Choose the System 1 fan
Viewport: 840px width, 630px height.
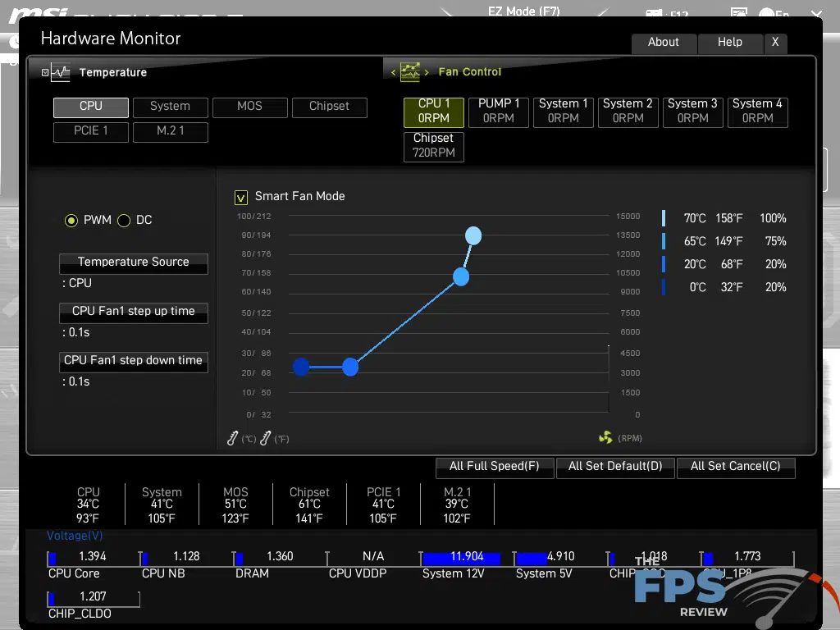564,112
